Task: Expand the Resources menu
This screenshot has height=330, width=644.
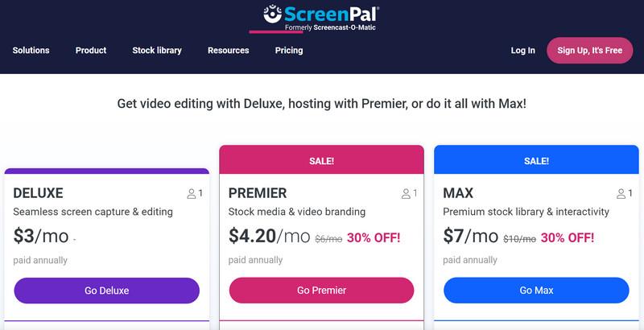Action: [229, 50]
